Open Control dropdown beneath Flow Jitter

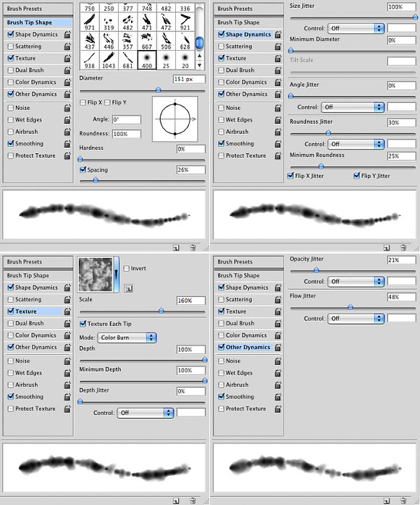356,319
